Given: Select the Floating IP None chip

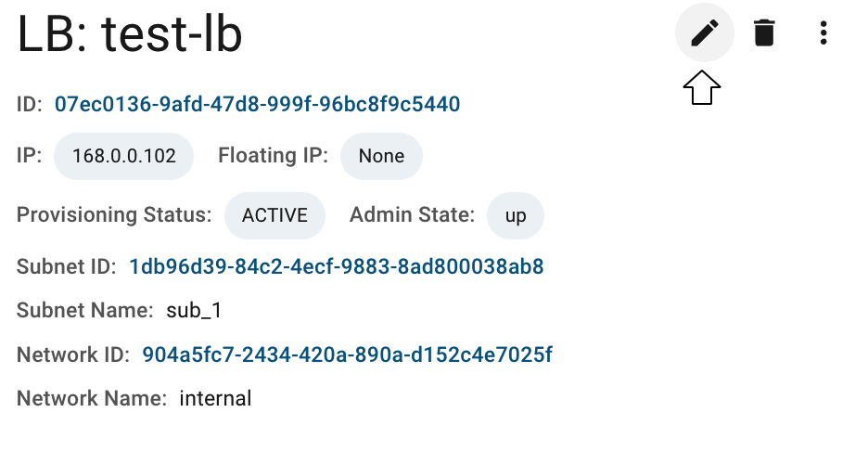Looking at the screenshot, I should click(381, 156).
